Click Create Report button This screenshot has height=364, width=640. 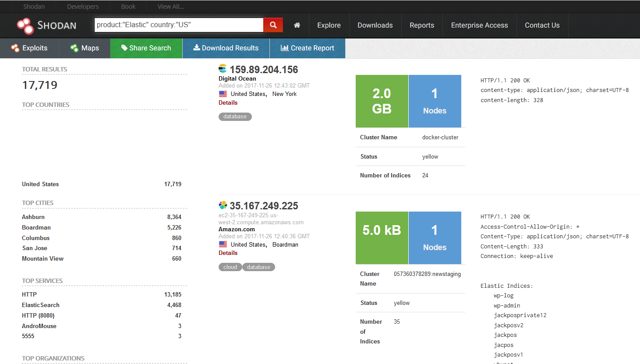coord(308,48)
